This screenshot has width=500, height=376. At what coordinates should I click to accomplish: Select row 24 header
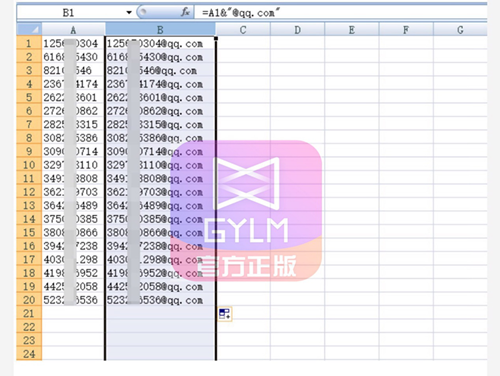[x=29, y=354]
